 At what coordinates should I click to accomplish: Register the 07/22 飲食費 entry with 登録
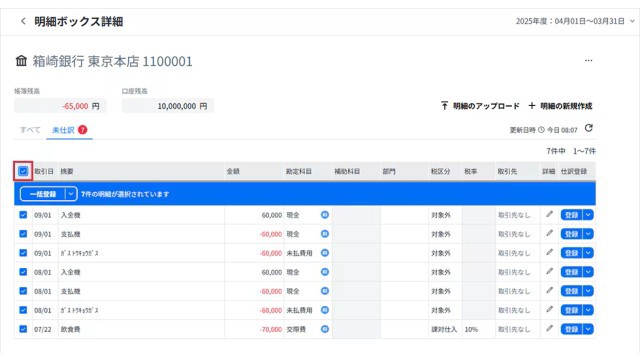pyautogui.click(x=572, y=329)
